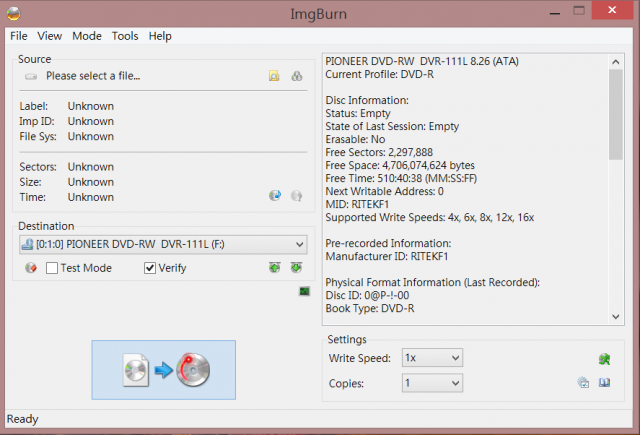Click the 'Supported Write Speeds' line

click(430, 217)
